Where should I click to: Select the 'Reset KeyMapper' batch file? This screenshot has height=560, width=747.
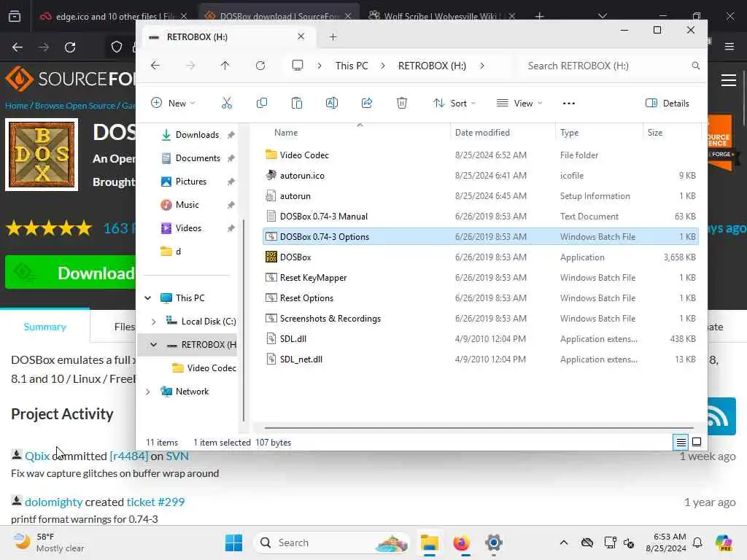pos(481,278)
